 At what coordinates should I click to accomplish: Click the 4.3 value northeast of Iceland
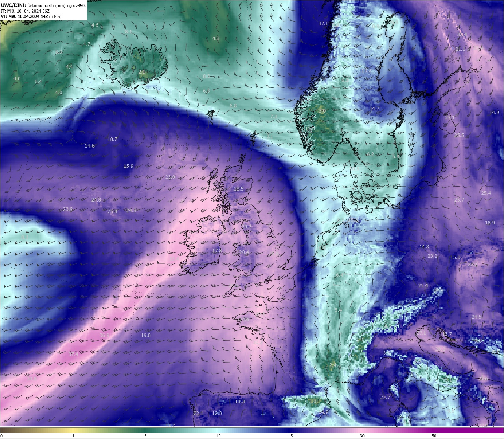(216, 39)
